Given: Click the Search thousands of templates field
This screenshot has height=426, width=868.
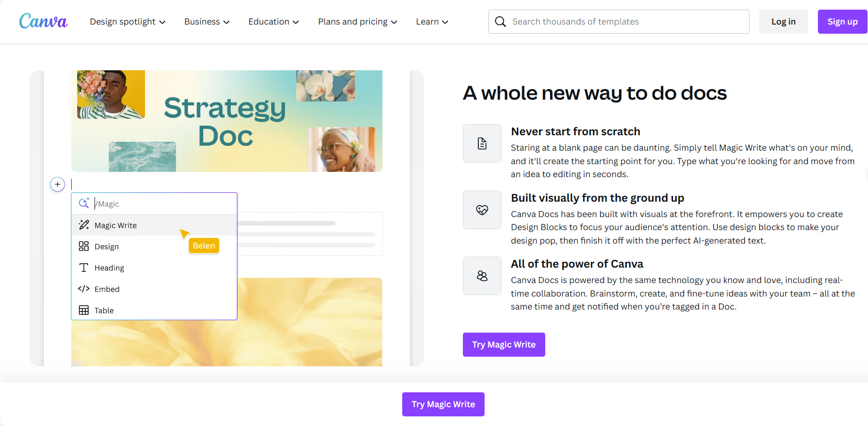Looking at the screenshot, I should point(619,22).
